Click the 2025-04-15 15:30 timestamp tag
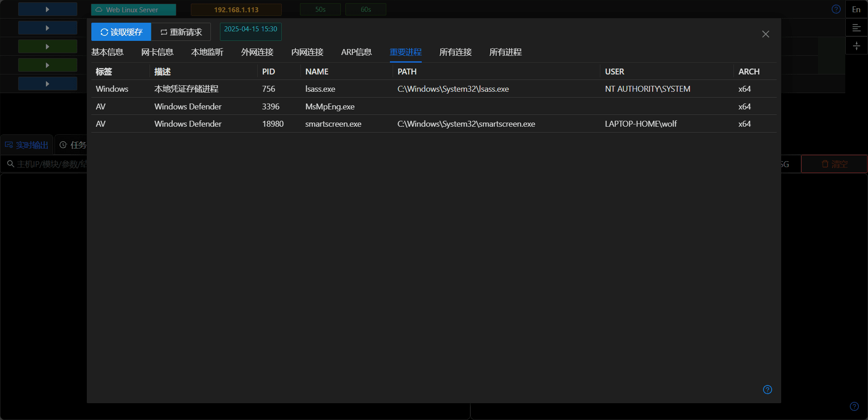Screen dimensions: 868x420 251,32
